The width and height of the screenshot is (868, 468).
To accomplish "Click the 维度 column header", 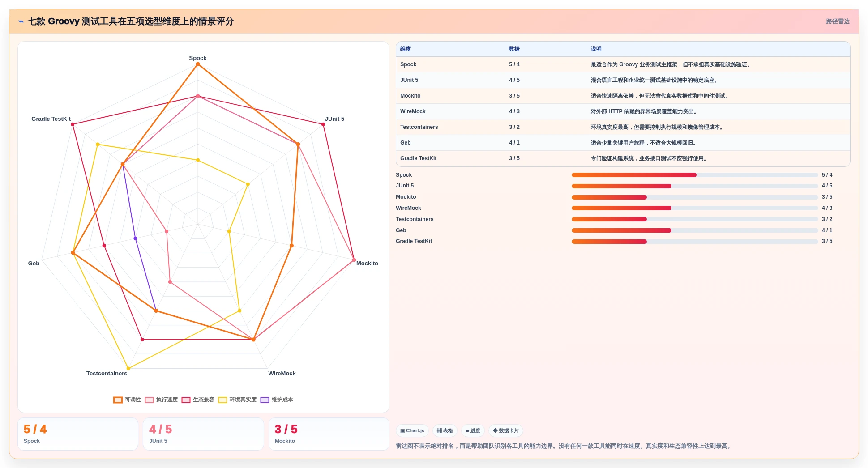I will point(406,49).
